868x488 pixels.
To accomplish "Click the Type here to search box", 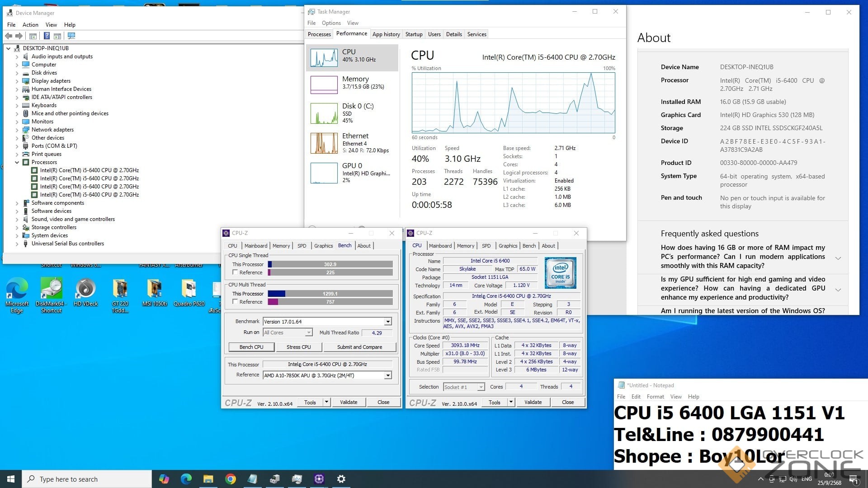I will tap(86, 479).
